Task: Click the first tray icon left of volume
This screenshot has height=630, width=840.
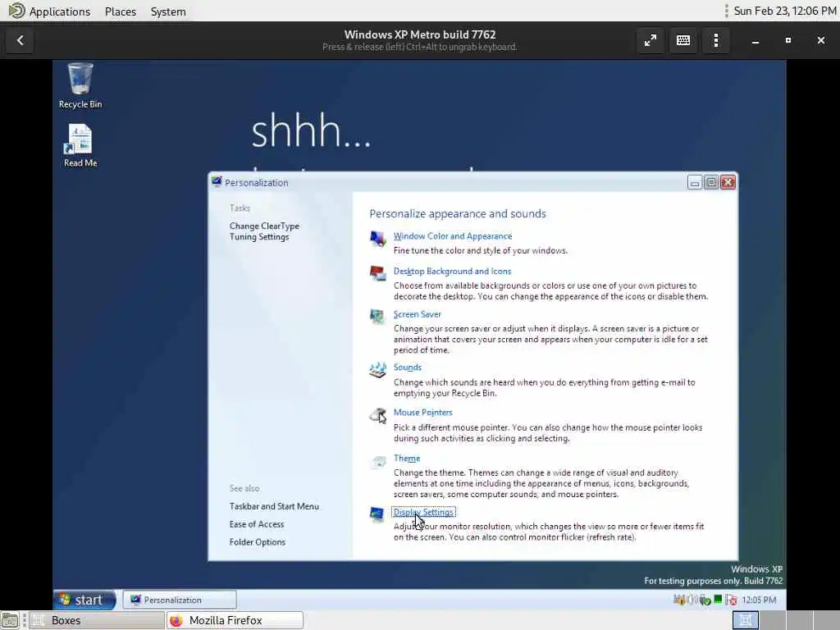Action: pyautogui.click(x=678, y=600)
